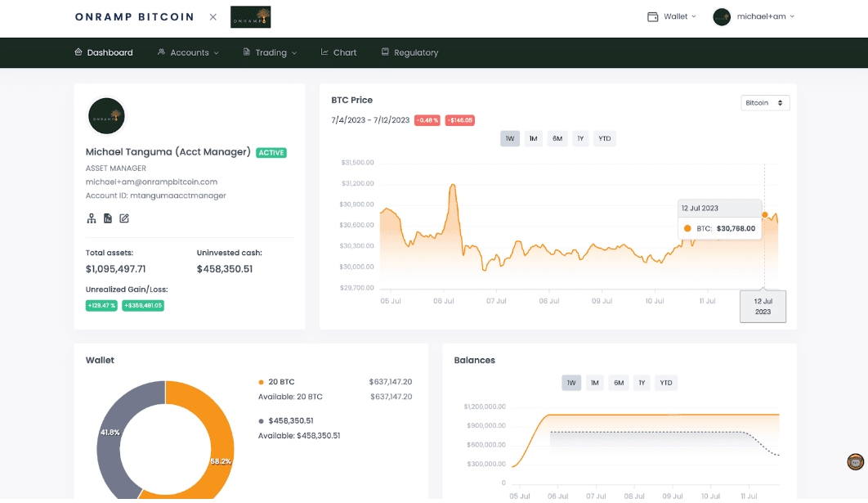Click the ONRAMP BITCOIN brand text
868x503 pixels.
134,16
